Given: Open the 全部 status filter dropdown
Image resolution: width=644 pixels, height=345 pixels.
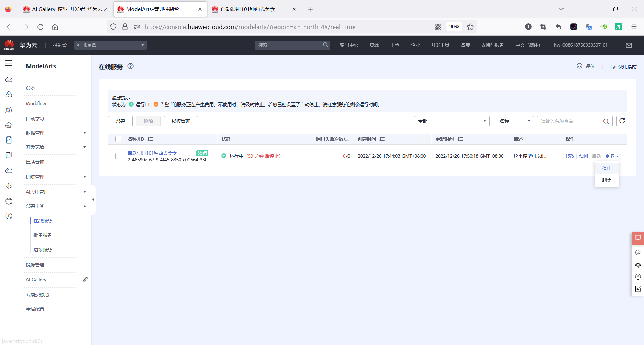Looking at the screenshot, I should pyautogui.click(x=451, y=121).
